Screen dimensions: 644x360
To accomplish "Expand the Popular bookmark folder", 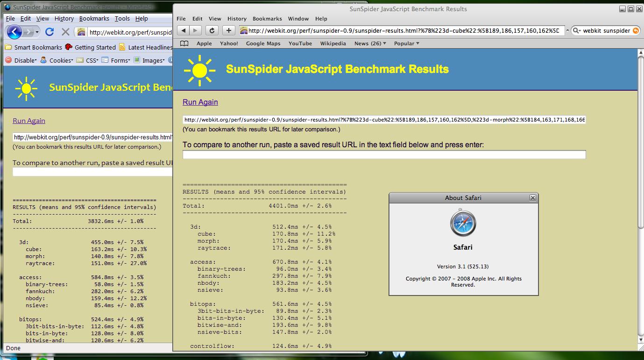I will (x=407, y=43).
